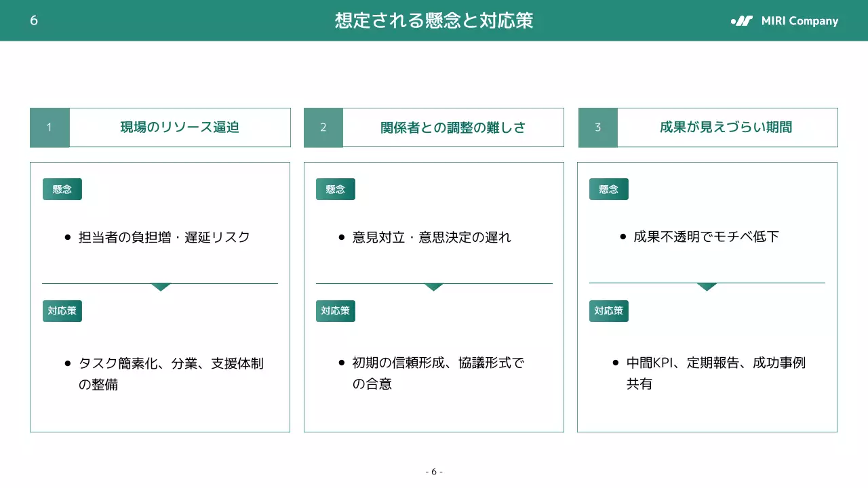Click the 懸念 badge in the middle column

[x=335, y=188]
